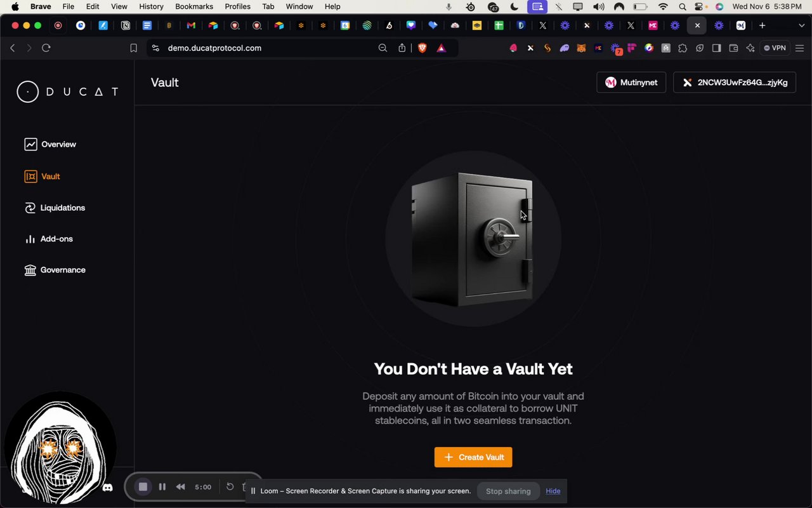Click the 'You Don't Have a Vault Yet' heading

tap(473, 369)
